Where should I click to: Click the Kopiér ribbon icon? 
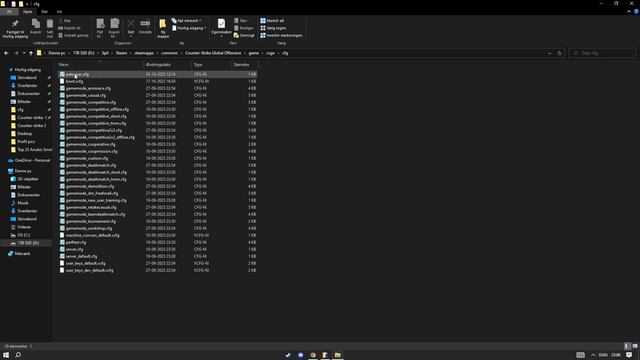(x=36, y=24)
